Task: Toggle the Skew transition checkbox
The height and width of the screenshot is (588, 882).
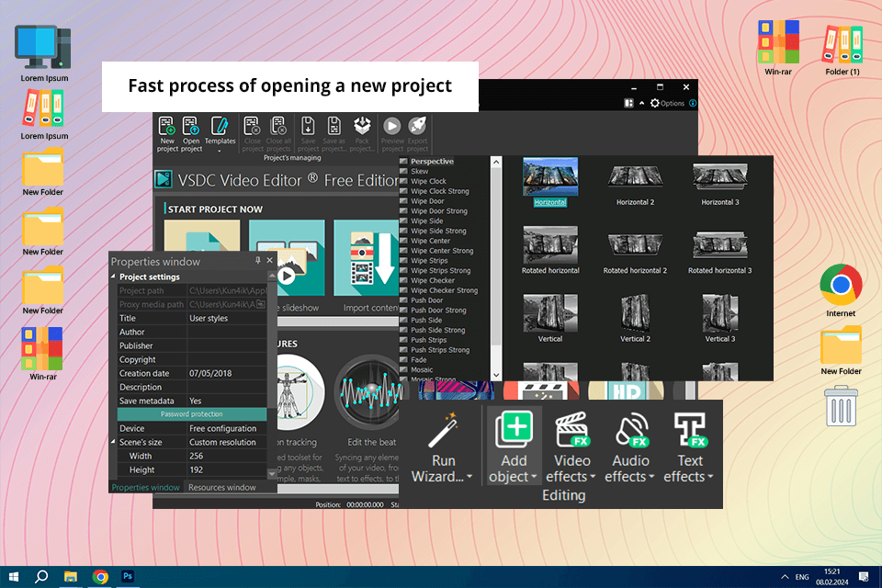Action: [x=403, y=171]
